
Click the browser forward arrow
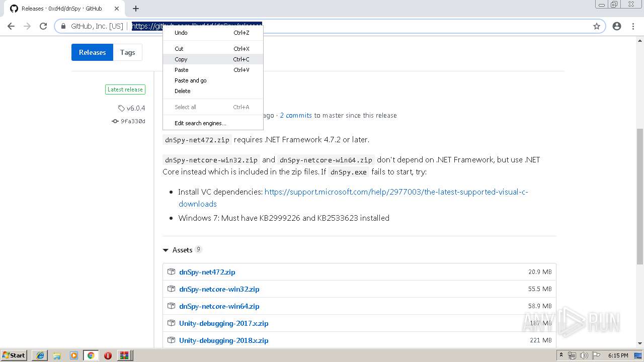27,26
